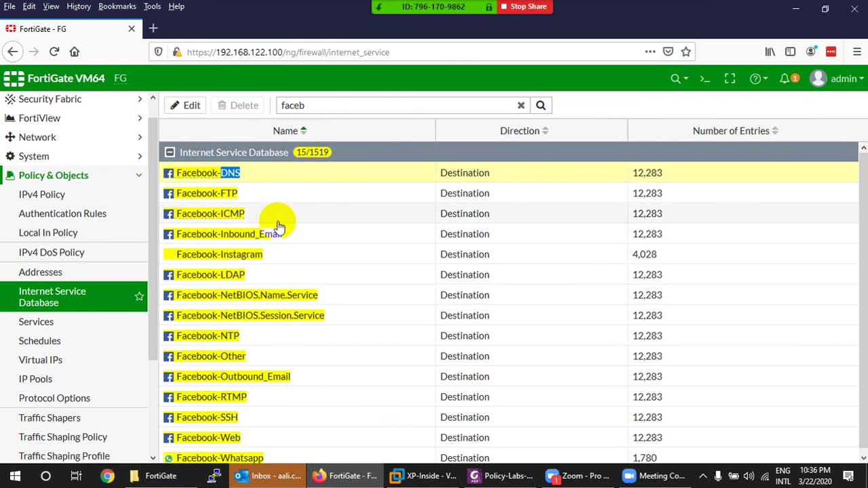This screenshot has width=868, height=488.
Task: Select the Facebook-Outbound_Email entry
Action: 233,376
